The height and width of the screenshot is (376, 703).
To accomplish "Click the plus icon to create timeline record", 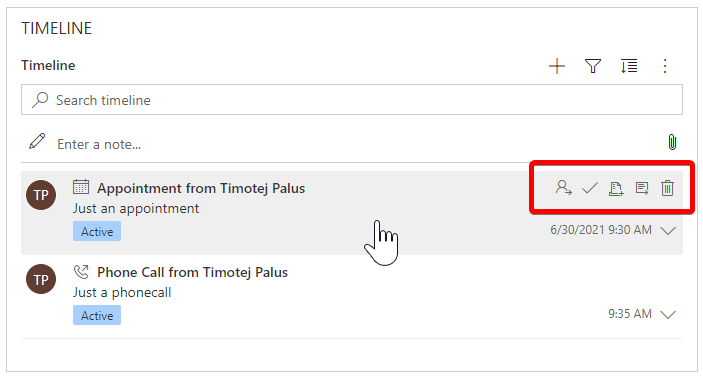I will [557, 66].
